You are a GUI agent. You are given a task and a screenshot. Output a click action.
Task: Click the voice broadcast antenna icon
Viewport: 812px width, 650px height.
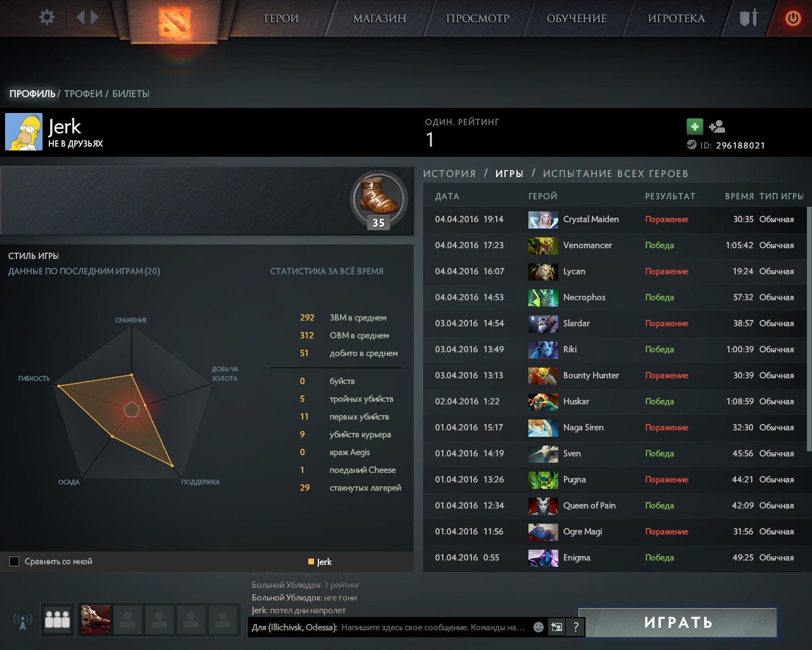[x=23, y=621]
